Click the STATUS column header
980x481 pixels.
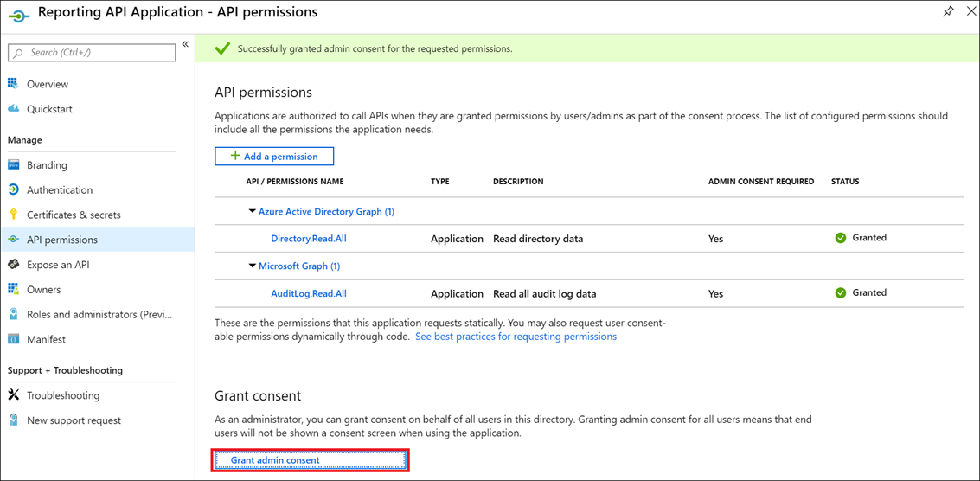845,182
